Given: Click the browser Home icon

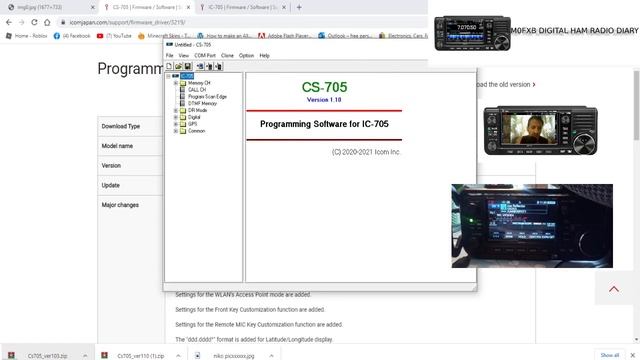Looking at the screenshot, I should (47, 22).
